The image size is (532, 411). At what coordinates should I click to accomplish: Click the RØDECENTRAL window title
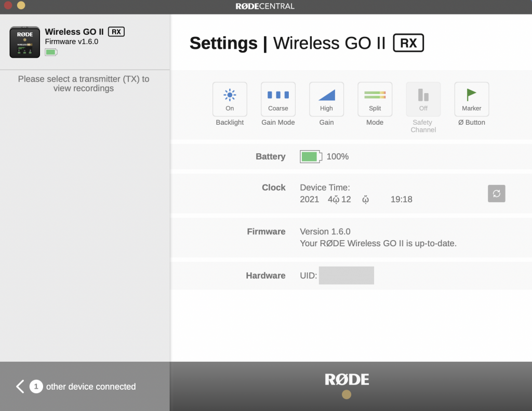coord(265,6)
